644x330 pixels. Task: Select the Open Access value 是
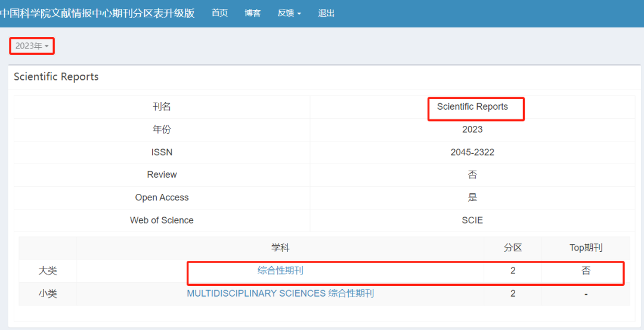tap(472, 198)
